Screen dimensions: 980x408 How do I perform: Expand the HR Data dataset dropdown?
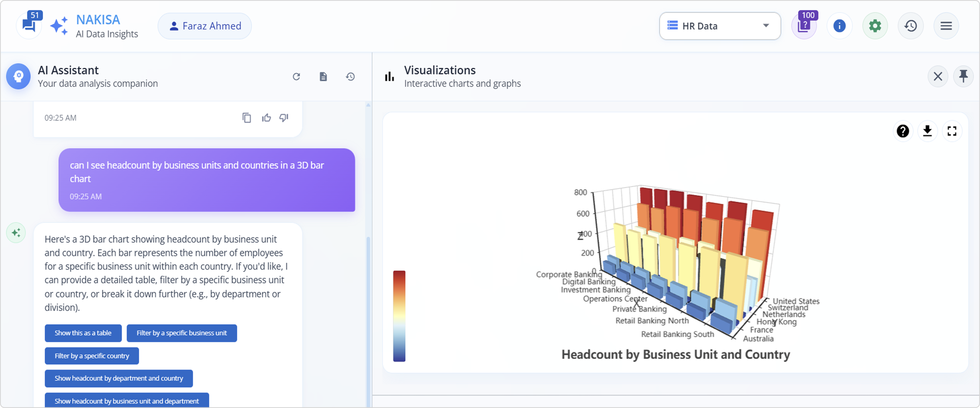(720, 26)
